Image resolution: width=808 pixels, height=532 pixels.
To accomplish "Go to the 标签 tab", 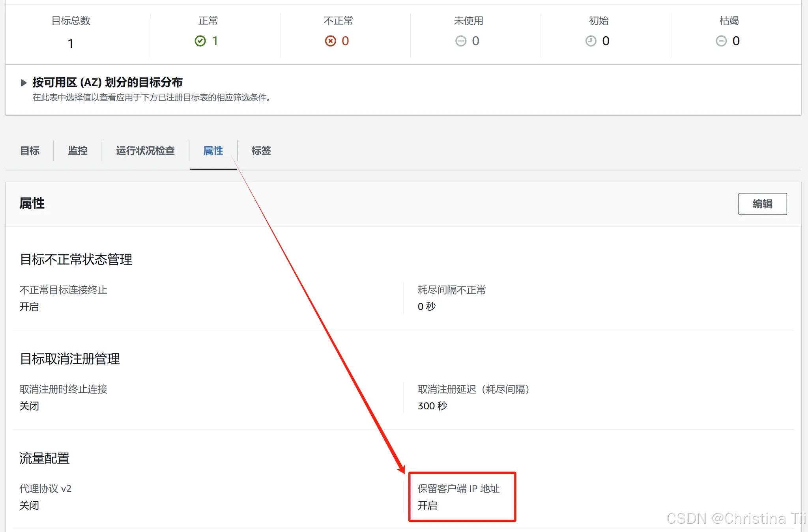I will pos(261,151).
